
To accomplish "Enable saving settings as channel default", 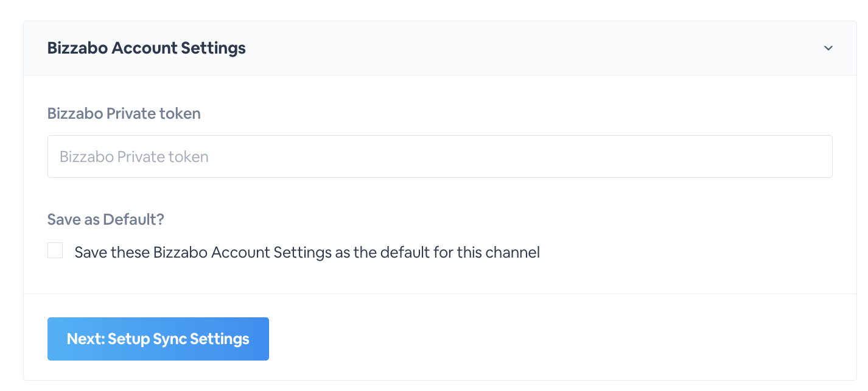I will [x=55, y=251].
